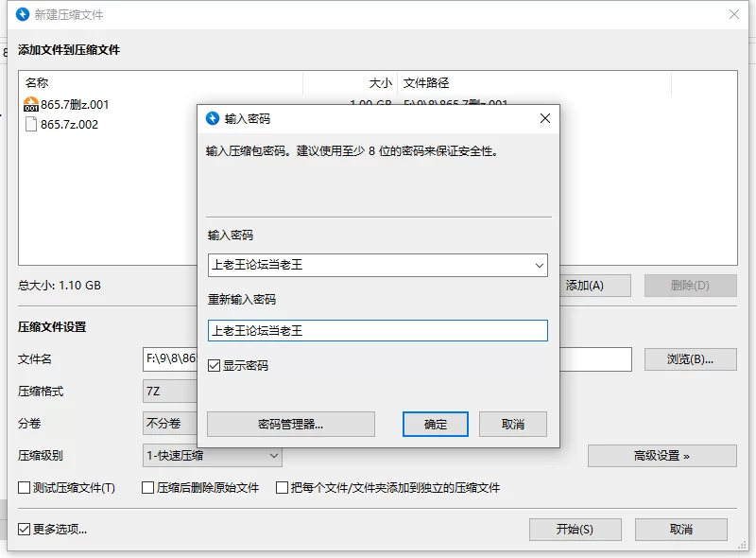Click the 浏览(B)... button
Screen dimensions: 756x558
pos(691,359)
